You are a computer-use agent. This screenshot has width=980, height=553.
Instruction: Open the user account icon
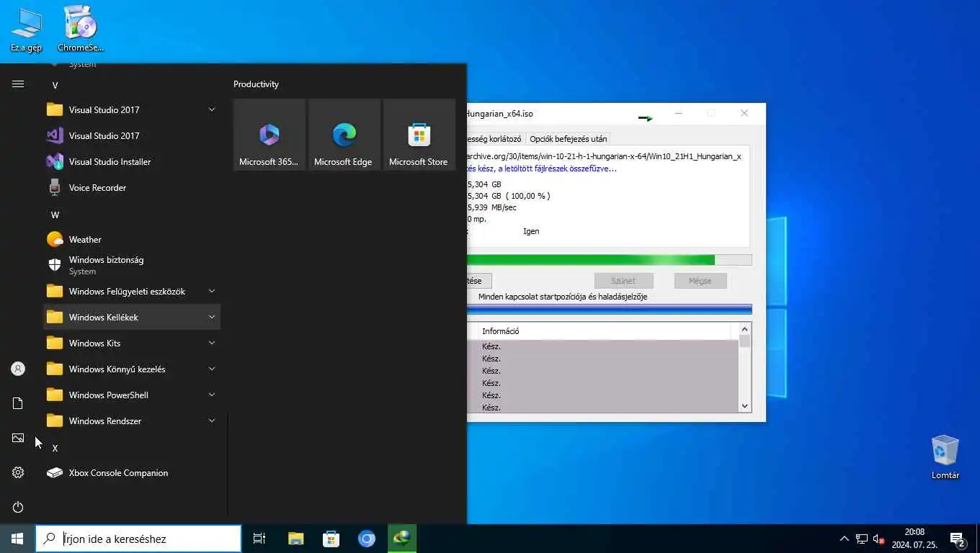(x=18, y=369)
